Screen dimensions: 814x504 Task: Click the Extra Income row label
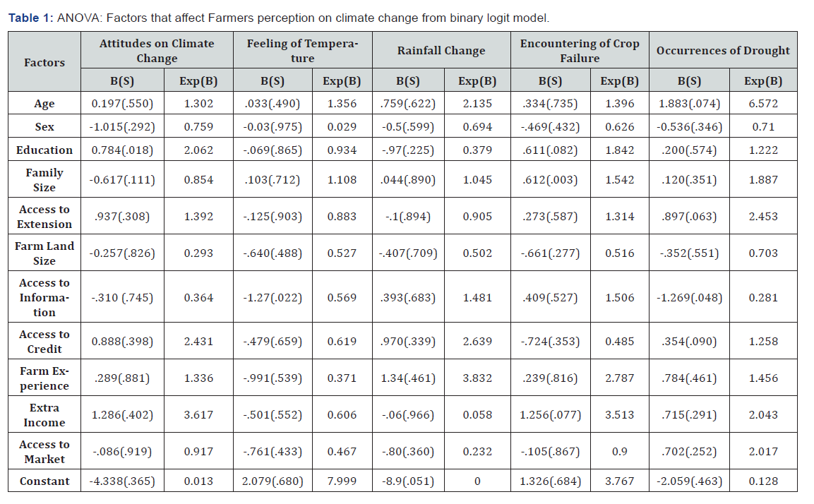(x=44, y=415)
